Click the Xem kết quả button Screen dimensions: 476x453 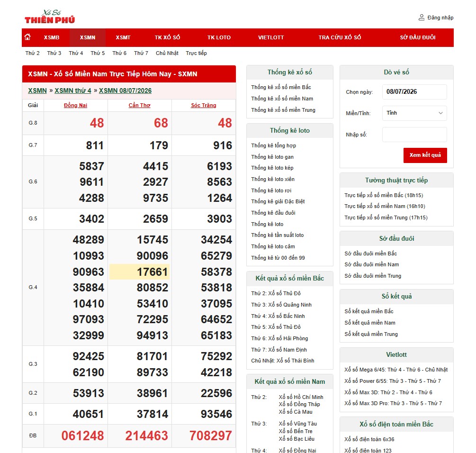click(x=425, y=155)
